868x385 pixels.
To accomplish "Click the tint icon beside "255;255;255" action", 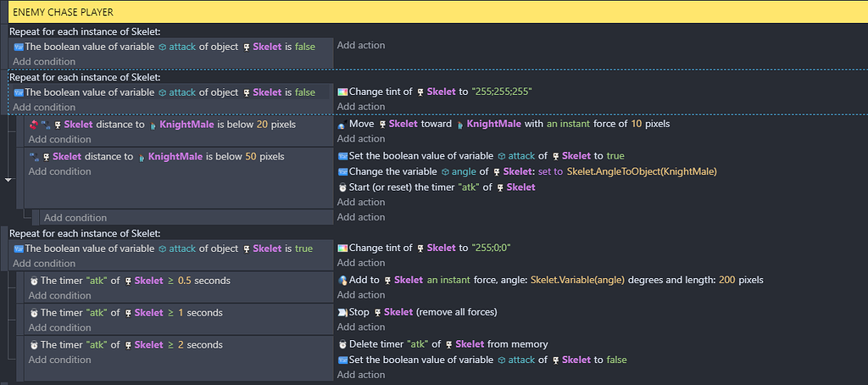I will coord(342,92).
